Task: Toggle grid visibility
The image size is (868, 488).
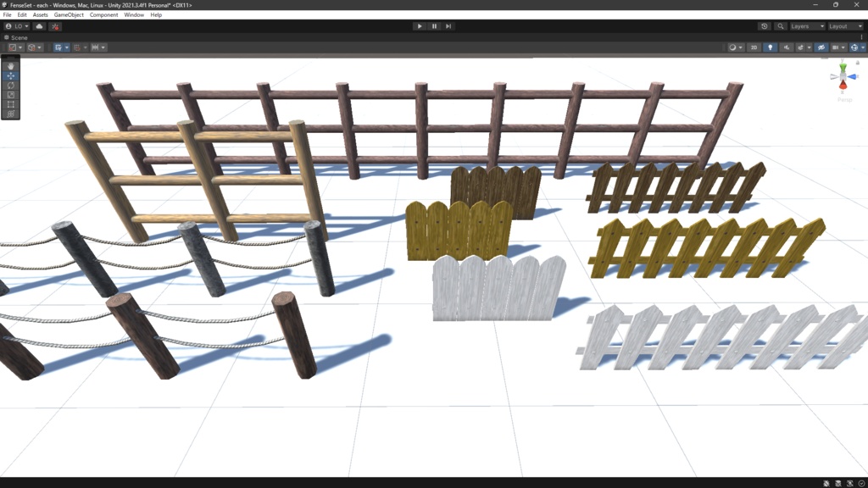Action: pyautogui.click(x=58, y=47)
